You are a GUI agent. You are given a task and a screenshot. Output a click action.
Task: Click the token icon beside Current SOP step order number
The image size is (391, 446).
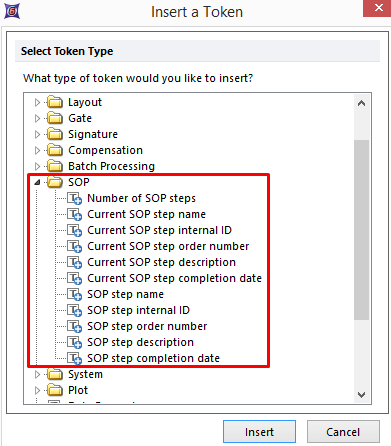(x=74, y=246)
